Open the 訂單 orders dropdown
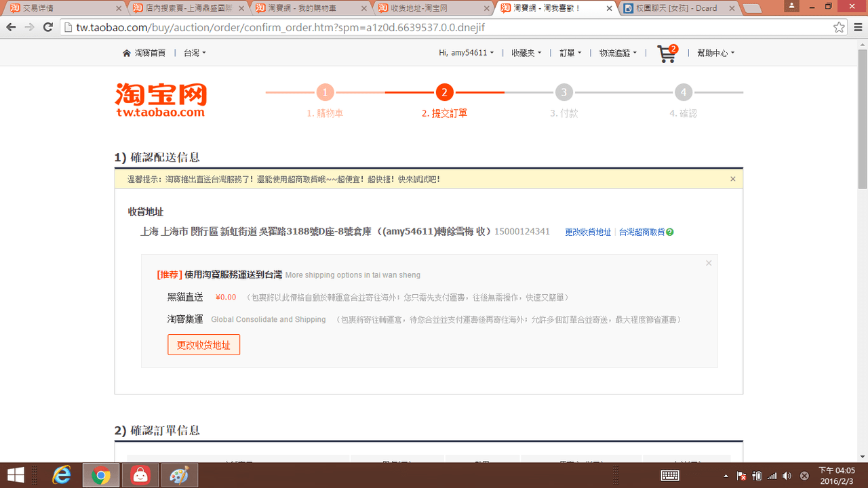 coord(570,53)
